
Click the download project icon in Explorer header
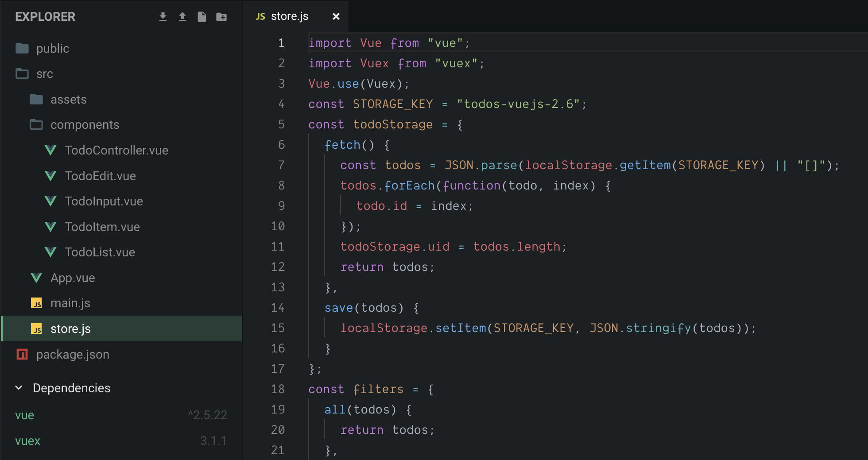[163, 17]
